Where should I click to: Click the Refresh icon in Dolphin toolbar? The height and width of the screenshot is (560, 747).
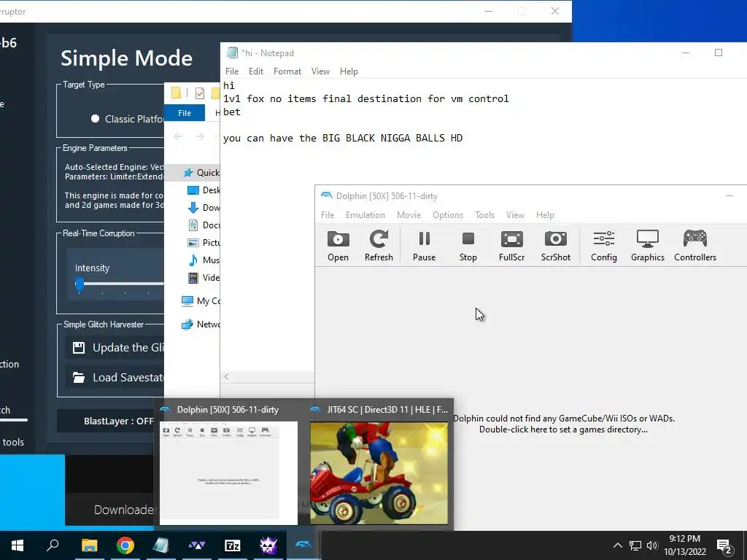pos(379,245)
